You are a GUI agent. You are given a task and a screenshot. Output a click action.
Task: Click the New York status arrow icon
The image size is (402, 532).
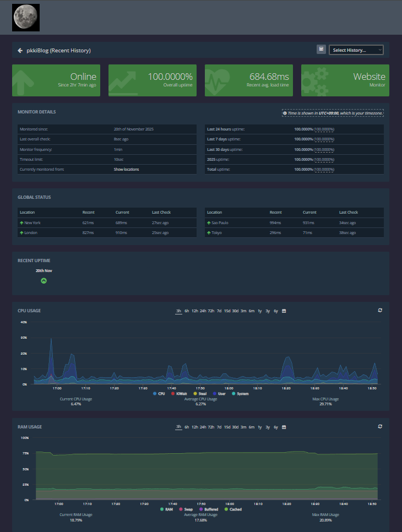[21, 223]
